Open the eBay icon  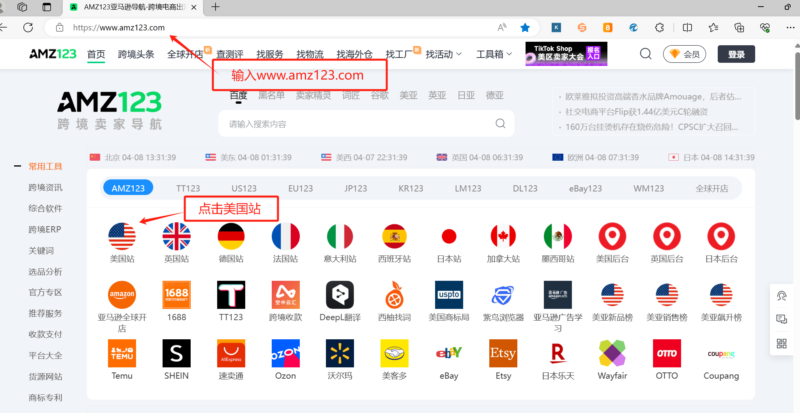point(449,353)
